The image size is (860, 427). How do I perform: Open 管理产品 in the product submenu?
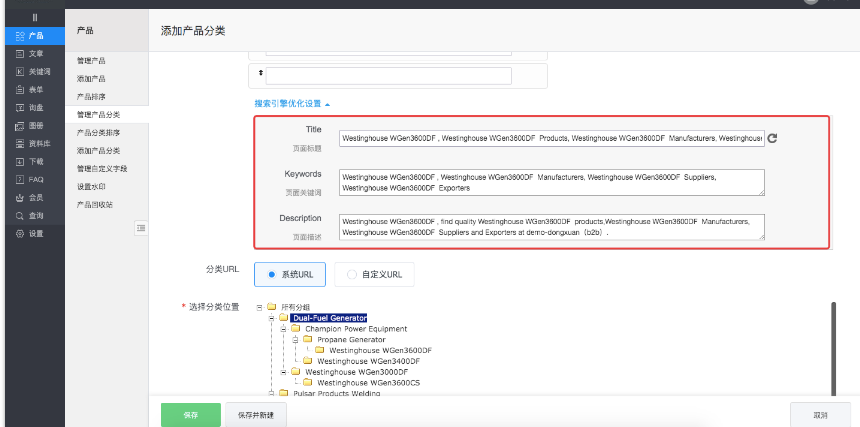(x=91, y=61)
